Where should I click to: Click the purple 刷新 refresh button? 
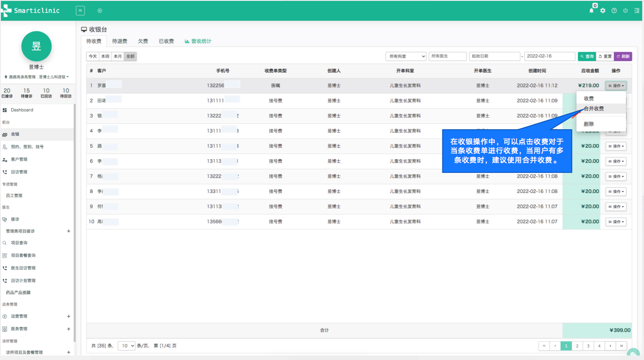[623, 57]
